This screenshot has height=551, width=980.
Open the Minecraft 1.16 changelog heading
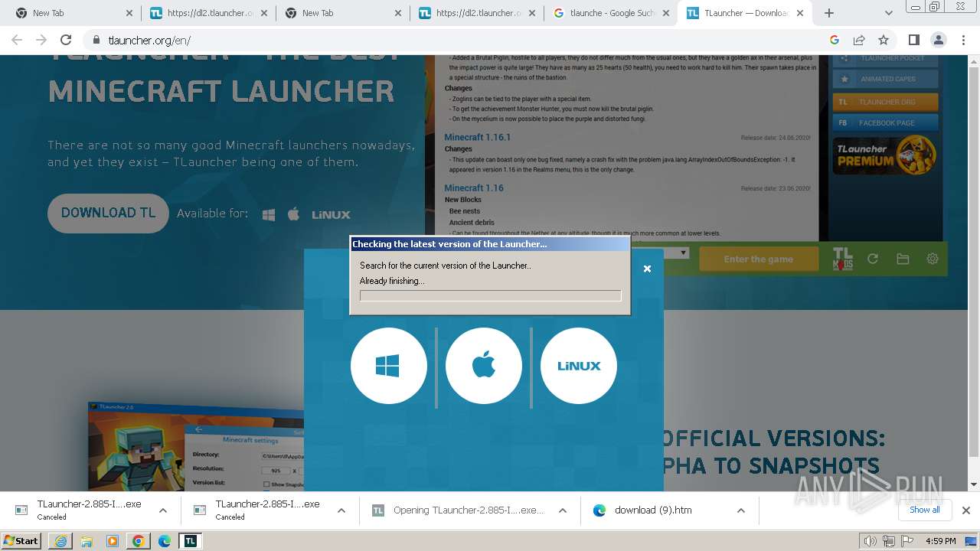tap(474, 187)
